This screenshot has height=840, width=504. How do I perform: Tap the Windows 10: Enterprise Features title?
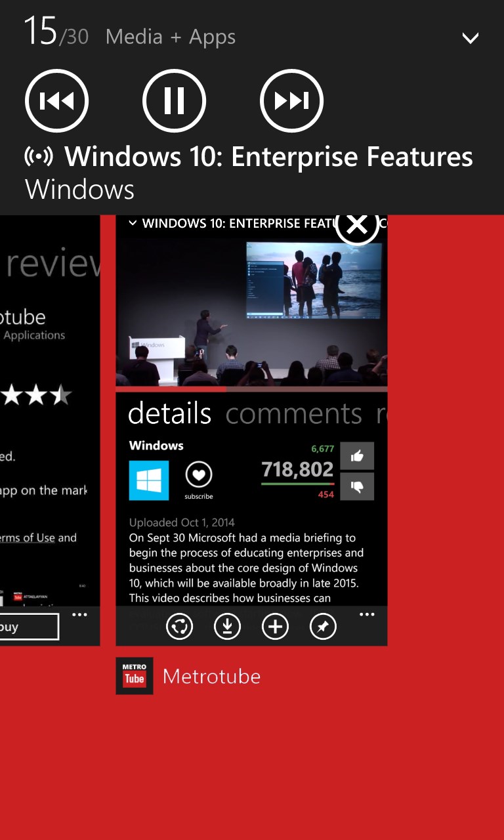[269, 157]
